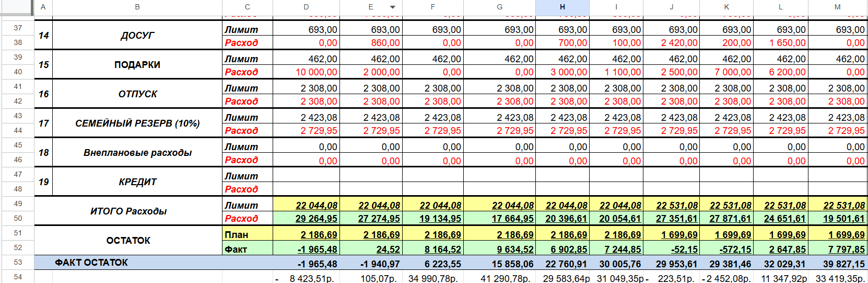Select the СЕМЕЙНЫЙ РЕЗЕРВ (10%) cell
This screenshot has width=868, height=283.
(137, 123)
